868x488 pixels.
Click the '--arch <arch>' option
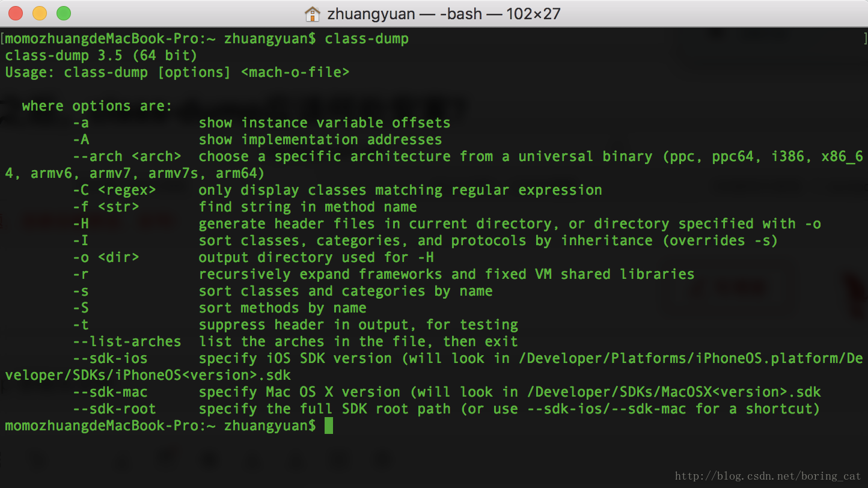[x=127, y=157]
